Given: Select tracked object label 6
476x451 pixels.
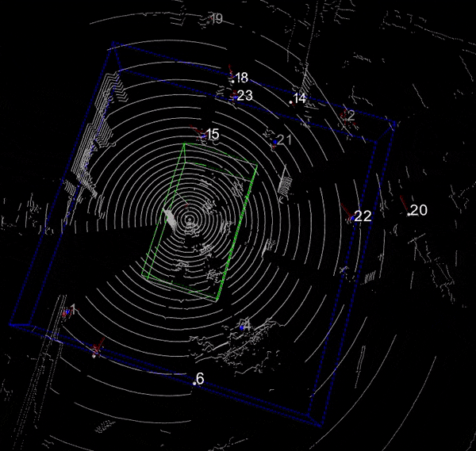Looking at the screenshot, I should tap(200, 379).
